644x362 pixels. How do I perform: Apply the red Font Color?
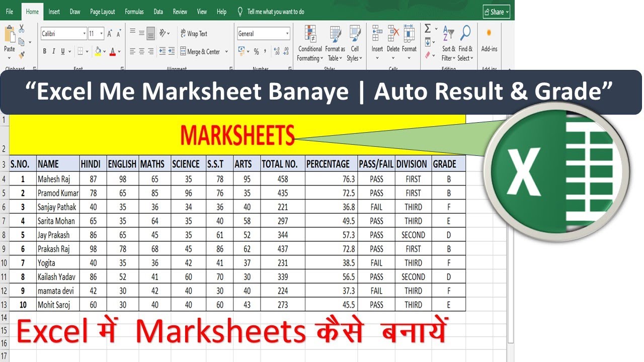pos(113,51)
